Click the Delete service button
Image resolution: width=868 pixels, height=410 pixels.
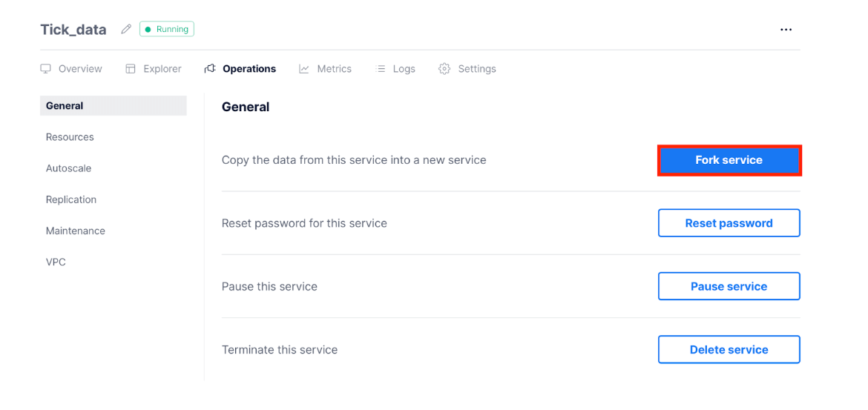[729, 350]
